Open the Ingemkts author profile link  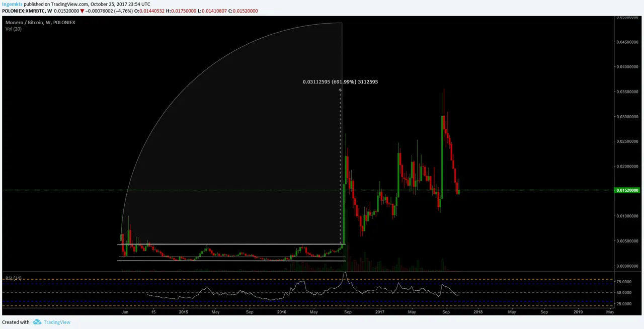[x=12, y=4]
